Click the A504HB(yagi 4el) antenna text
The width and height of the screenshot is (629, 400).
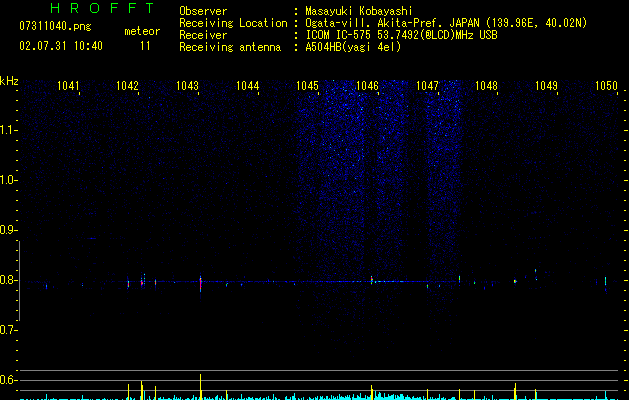[353, 47]
